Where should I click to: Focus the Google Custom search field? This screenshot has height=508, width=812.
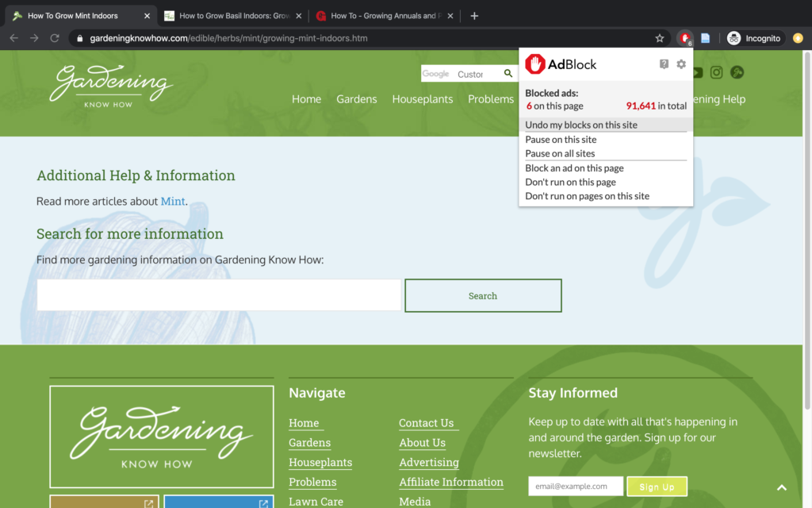coord(462,74)
